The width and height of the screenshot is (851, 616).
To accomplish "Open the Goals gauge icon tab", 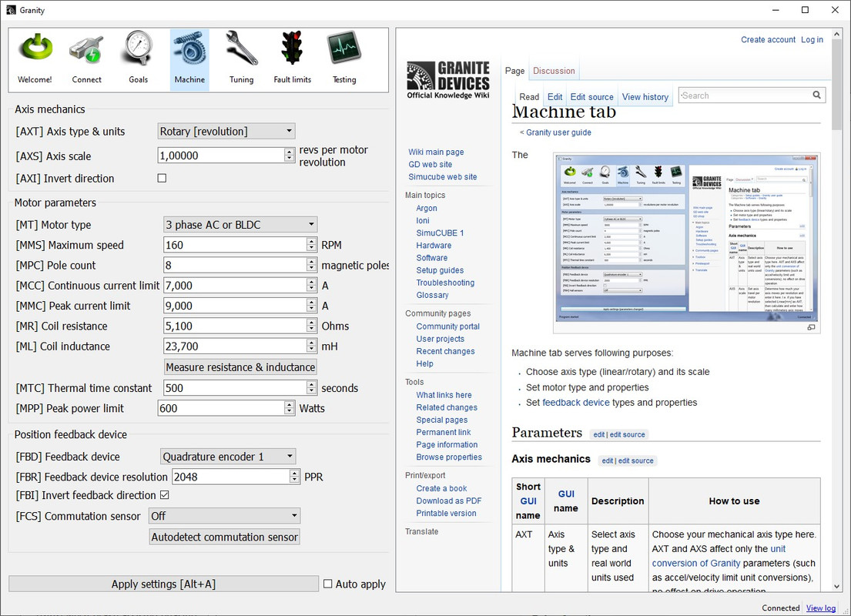I will (x=138, y=59).
